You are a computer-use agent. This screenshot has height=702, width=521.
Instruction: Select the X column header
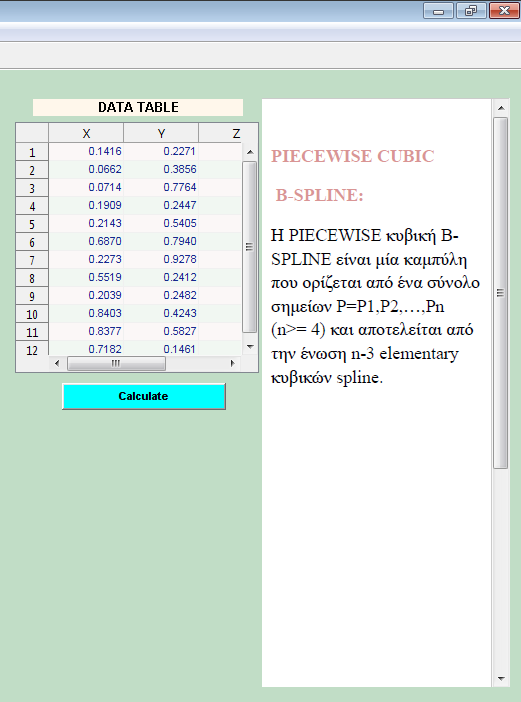86,133
